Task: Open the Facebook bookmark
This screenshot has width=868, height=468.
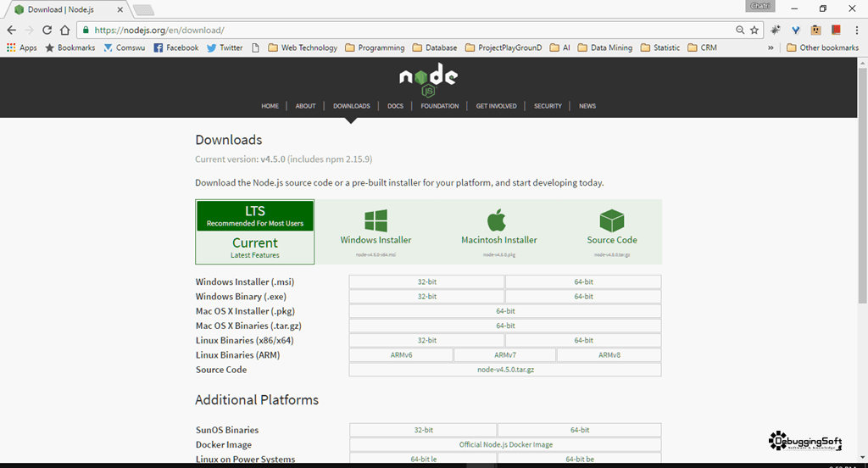Action: pyautogui.click(x=176, y=47)
